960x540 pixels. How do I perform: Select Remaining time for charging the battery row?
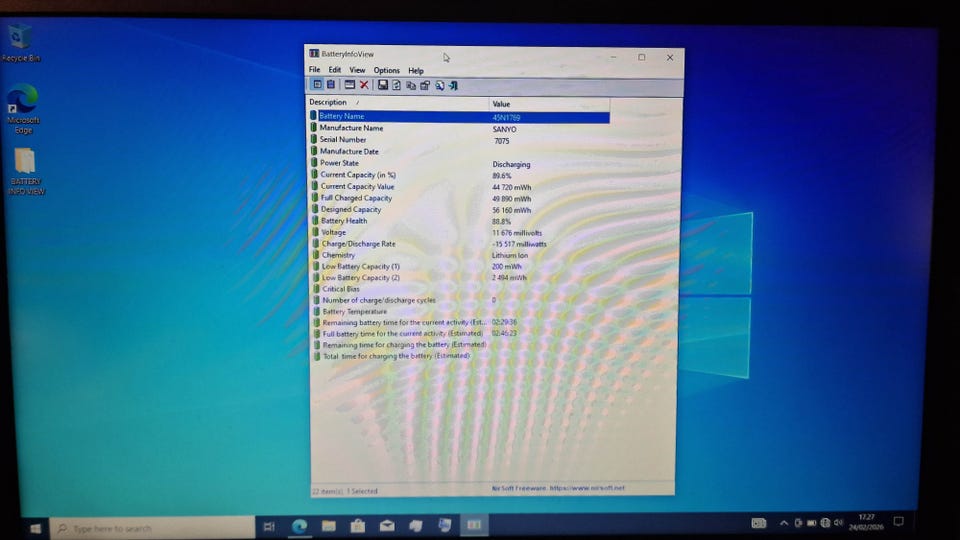(460, 345)
